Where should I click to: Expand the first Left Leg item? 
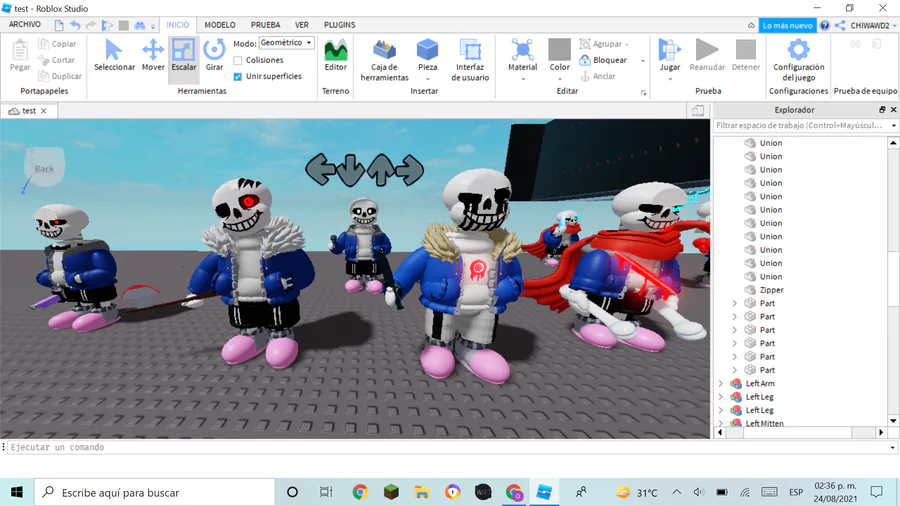[721, 396]
